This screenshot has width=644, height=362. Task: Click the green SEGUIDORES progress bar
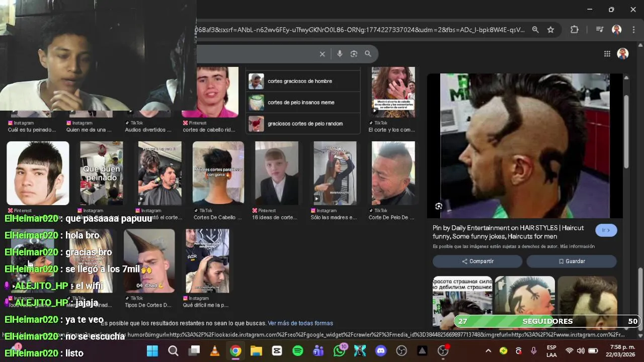tap(547, 321)
